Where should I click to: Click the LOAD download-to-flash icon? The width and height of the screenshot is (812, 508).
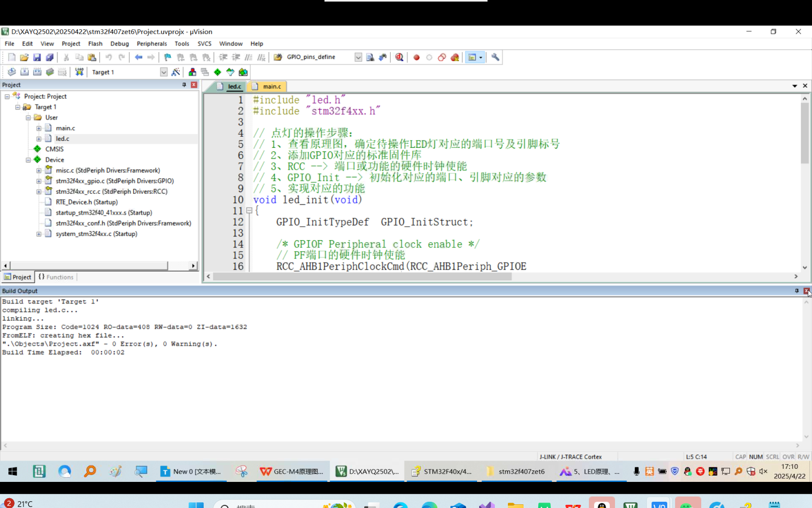79,72
